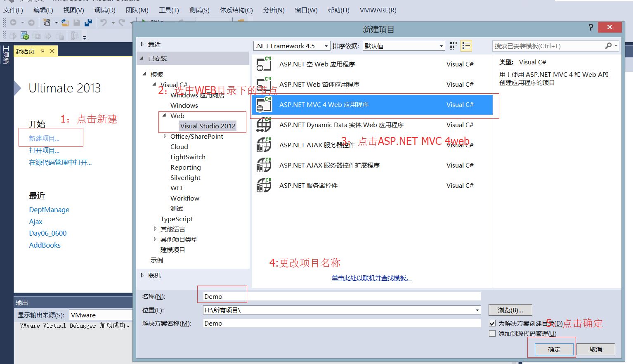Screen dimensions: 633x364
Task: Collapse the Templates tree node
Action: [x=144, y=74]
